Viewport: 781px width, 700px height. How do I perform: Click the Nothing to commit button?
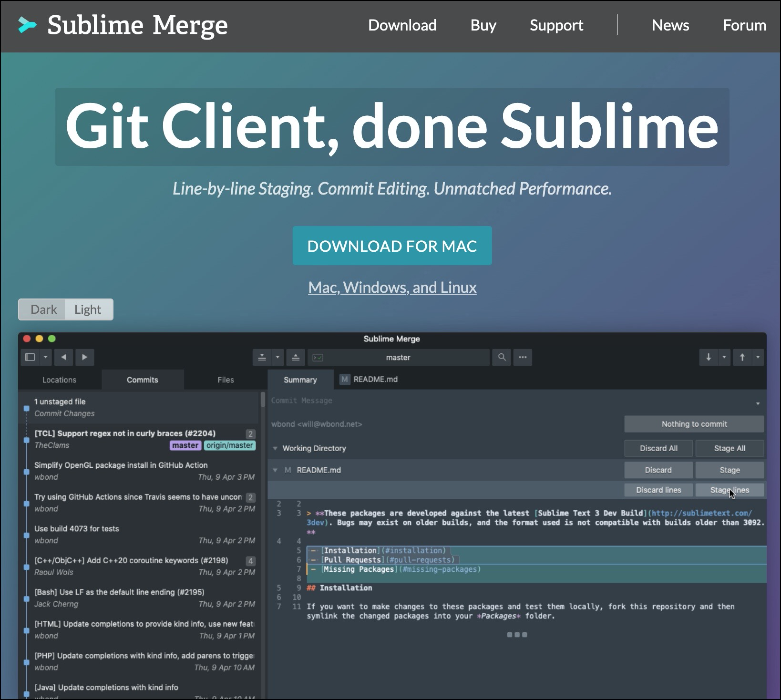pyautogui.click(x=694, y=424)
